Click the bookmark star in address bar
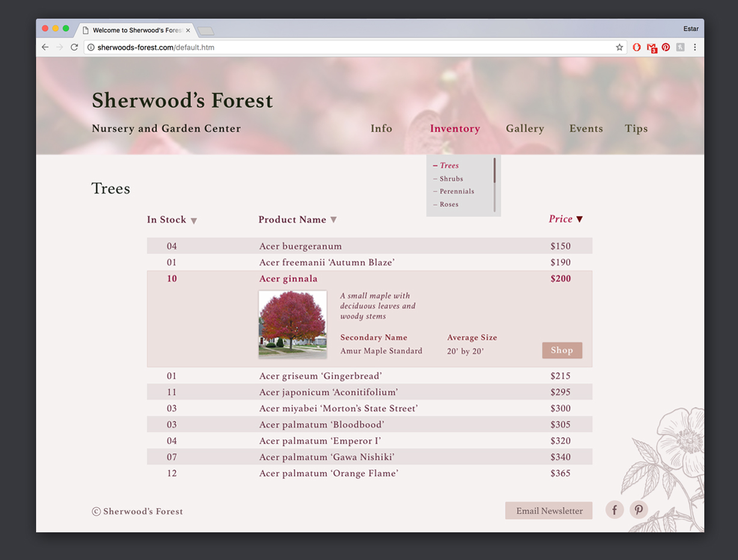Image resolution: width=738 pixels, height=560 pixels. 619,48
